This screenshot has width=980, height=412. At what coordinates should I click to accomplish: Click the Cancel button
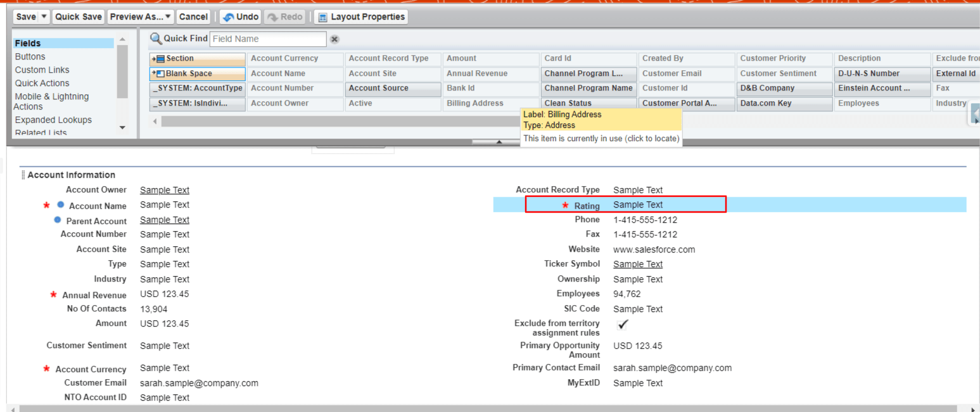point(193,17)
